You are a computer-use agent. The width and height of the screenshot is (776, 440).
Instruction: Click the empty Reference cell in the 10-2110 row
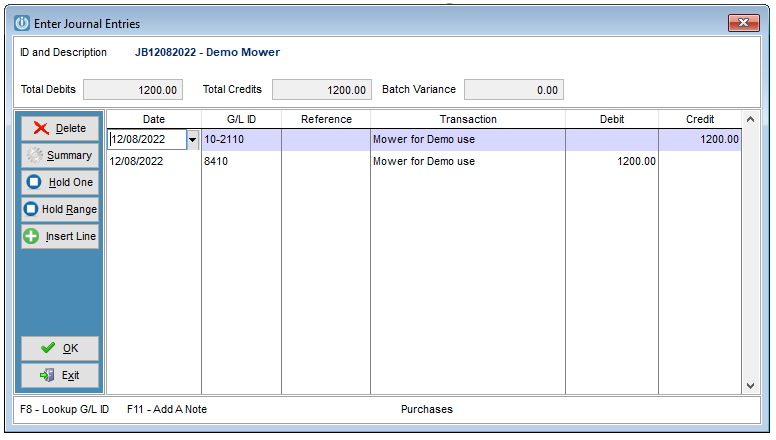coord(326,140)
